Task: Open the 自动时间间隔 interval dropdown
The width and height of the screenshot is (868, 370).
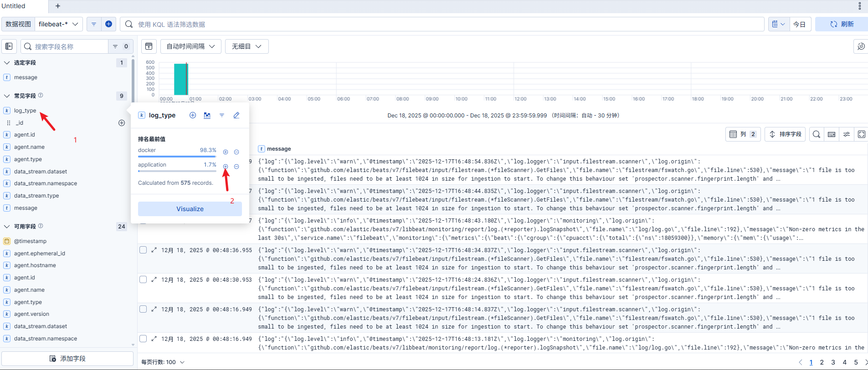Action: click(190, 46)
